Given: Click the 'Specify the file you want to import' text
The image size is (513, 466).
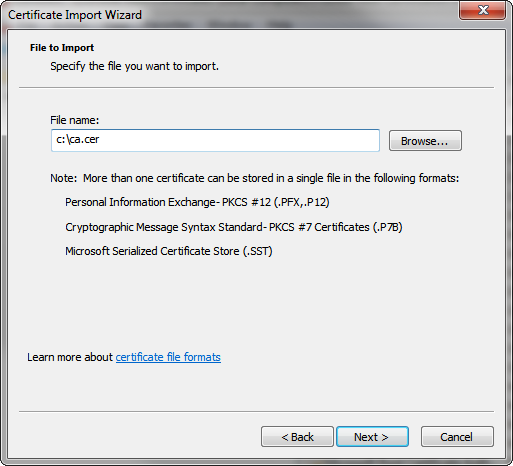Looking at the screenshot, I should [134, 66].
